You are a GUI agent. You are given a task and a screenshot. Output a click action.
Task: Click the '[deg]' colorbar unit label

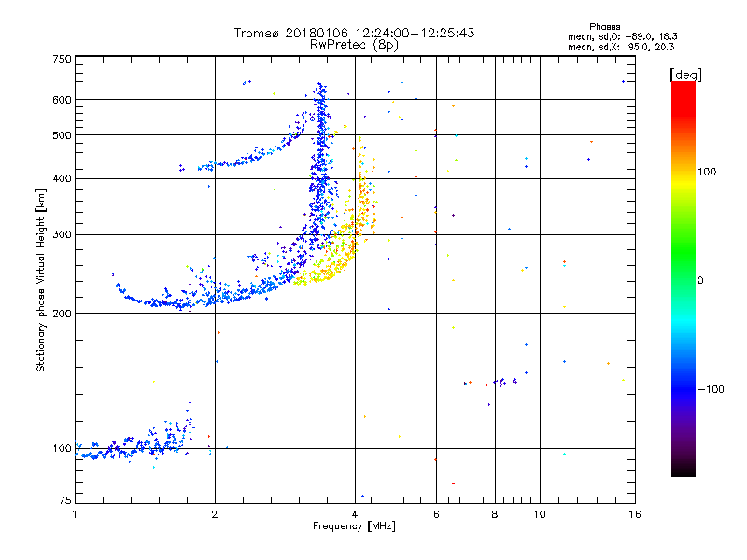point(685,75)
